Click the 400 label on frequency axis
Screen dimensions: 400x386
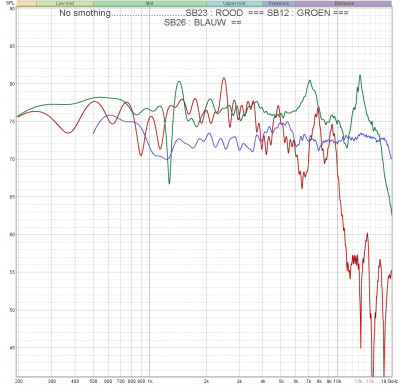pos(76,381)
